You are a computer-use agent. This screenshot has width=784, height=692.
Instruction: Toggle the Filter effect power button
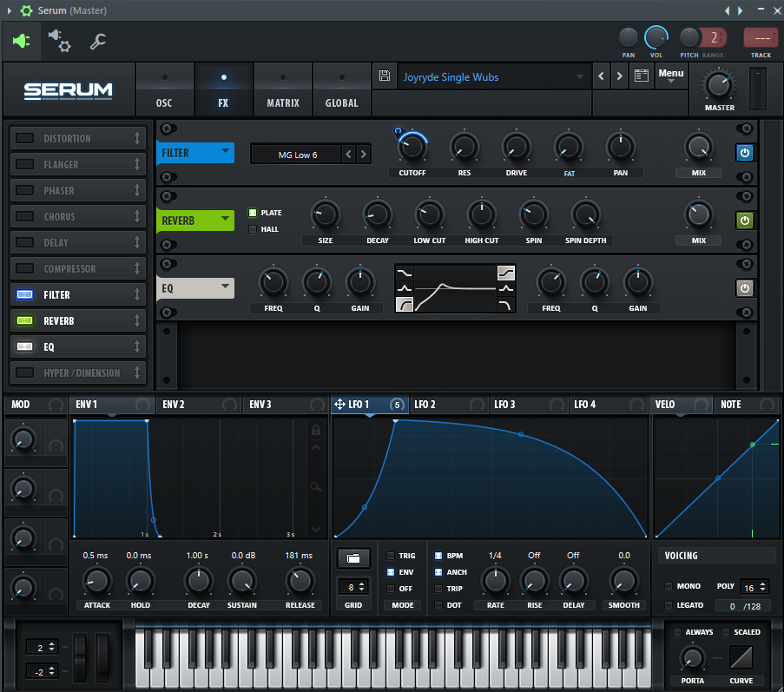pos(745,153)
